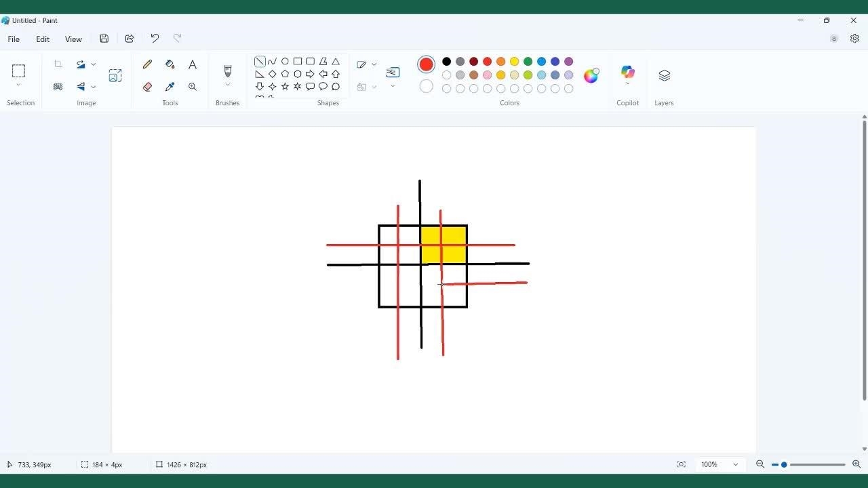The height and width of the screenshot is (488, 868).
Task: Click the Save icon
Action: point(104,39)
